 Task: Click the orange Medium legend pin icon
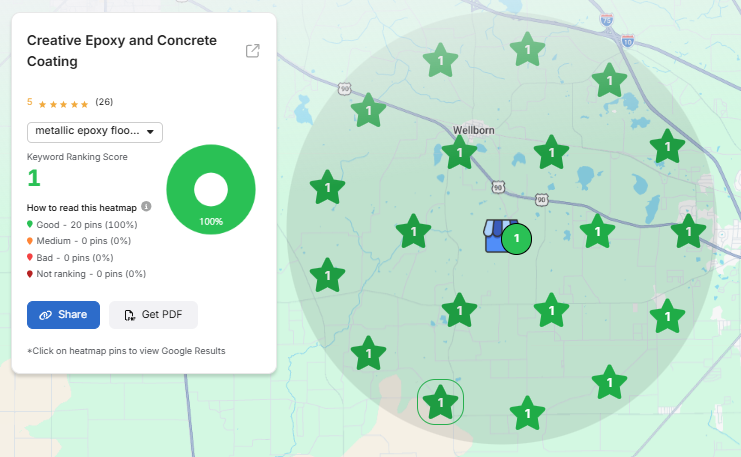(30, 241)
